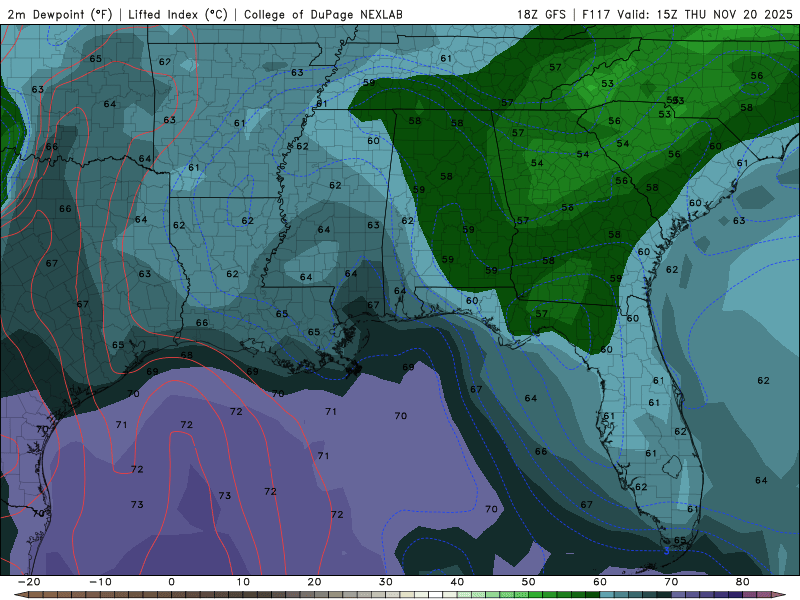
Task: Click the 70 label on the color scale
Action: pos(671,582)
